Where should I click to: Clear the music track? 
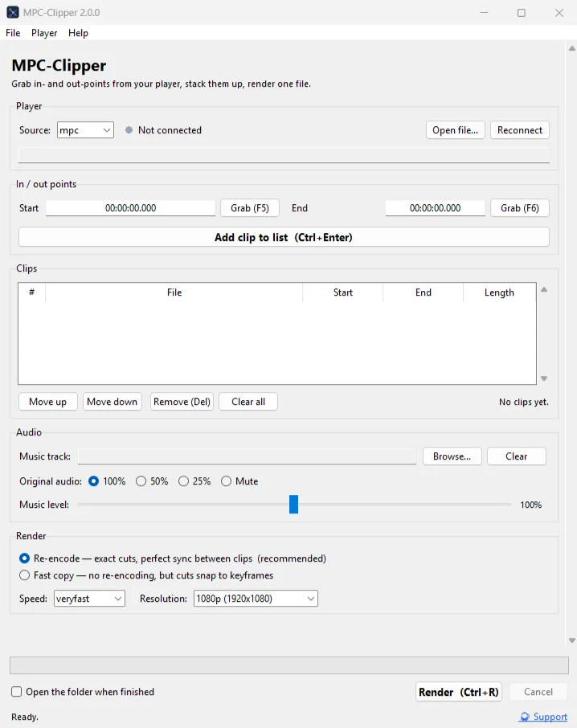pyautogui.click(x=517, y=456)
